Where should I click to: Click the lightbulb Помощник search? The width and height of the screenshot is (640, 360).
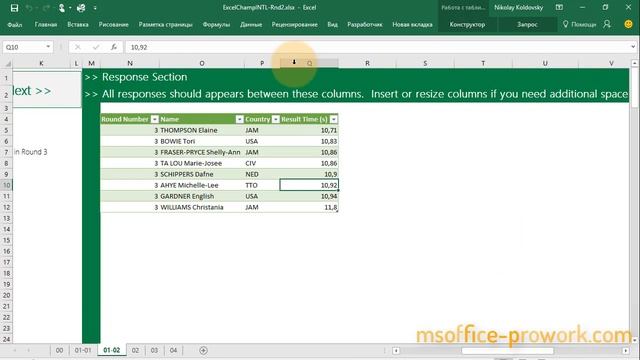click(x=579, y=24)
